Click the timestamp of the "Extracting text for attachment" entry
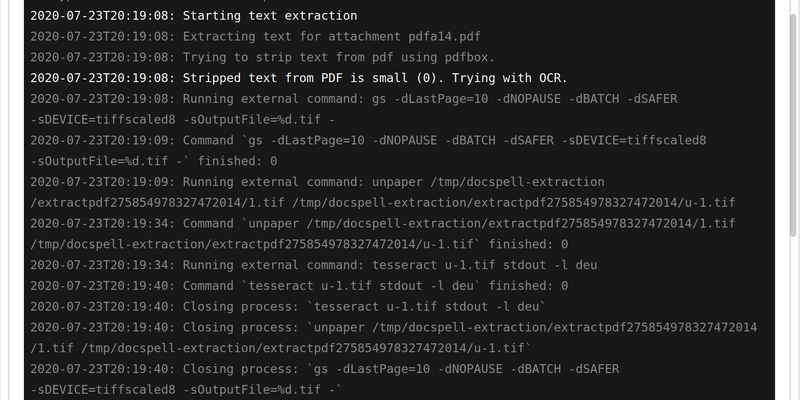800x400 pixels. [x=101, y=36]
